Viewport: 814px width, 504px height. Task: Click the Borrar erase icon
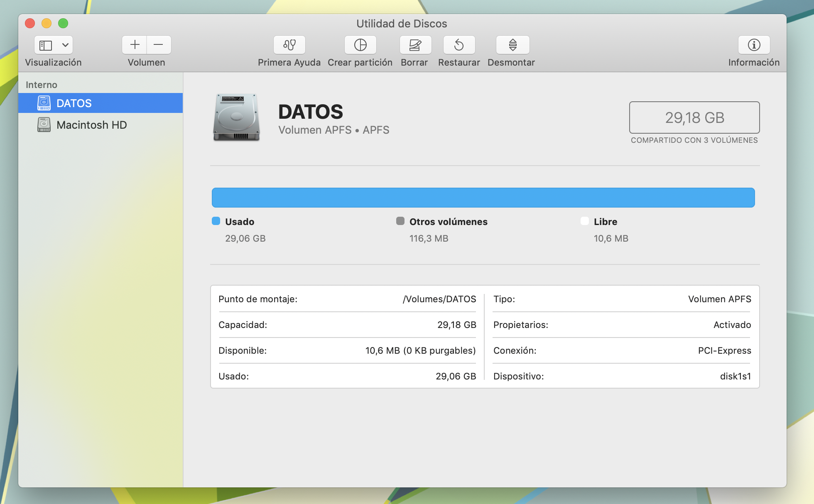[x=415, y=45]
